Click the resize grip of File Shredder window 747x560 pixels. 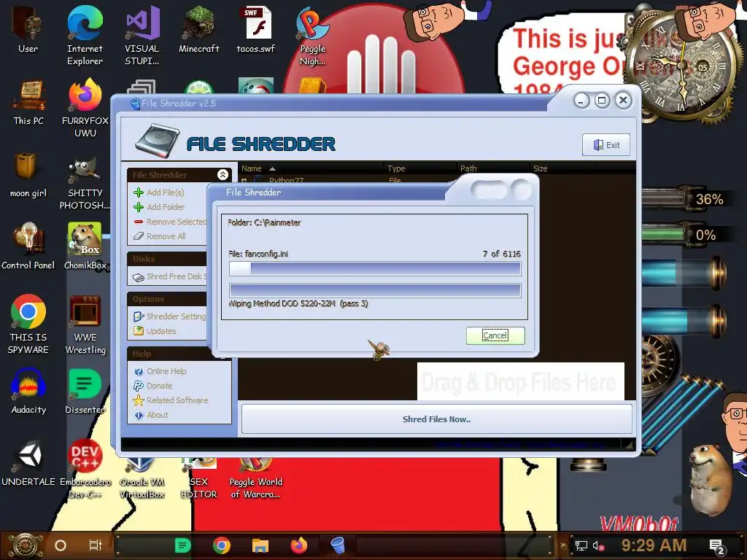pos(629,446)
